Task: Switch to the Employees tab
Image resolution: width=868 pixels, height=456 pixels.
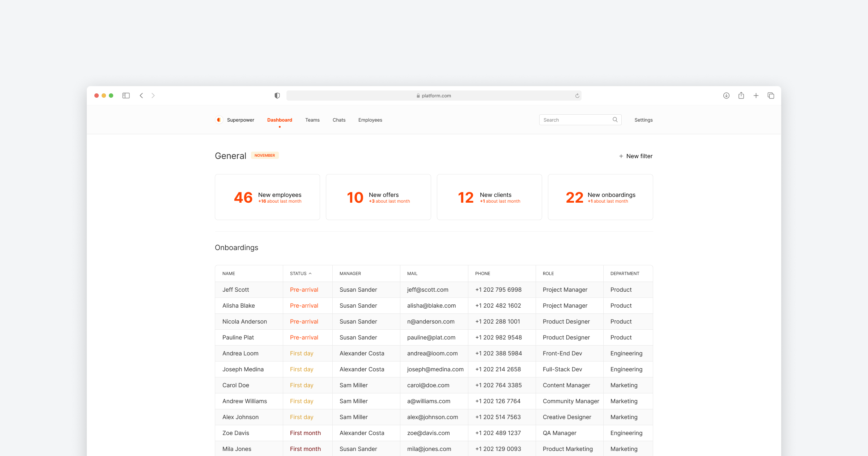Action: 370,120
